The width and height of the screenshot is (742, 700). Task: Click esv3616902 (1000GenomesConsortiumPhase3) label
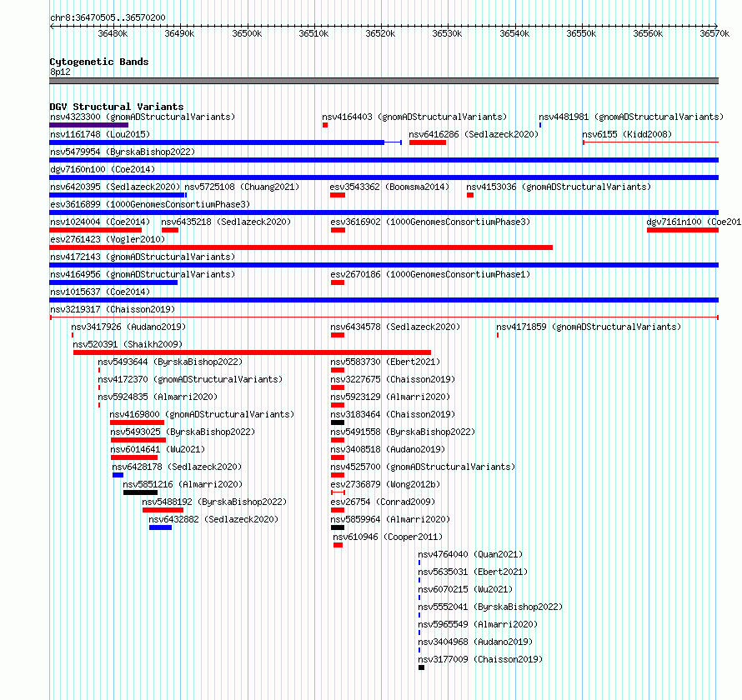(430, 222)
